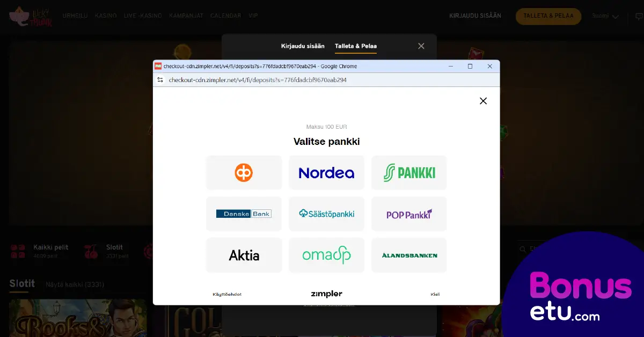
Task: Click the Zimpler logo in checkout footer
Action: (x=326, y=294)
